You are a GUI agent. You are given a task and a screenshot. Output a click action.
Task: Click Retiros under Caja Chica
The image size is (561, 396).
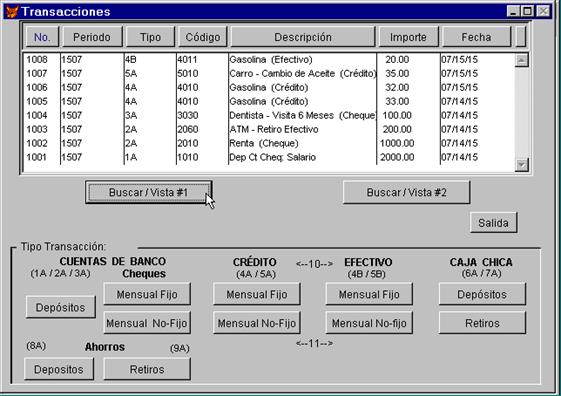482,323
